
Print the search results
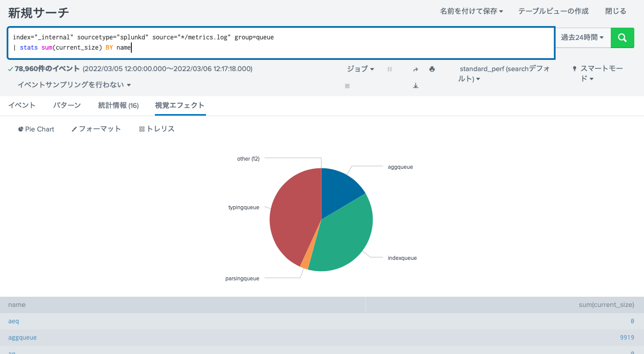click(432, 69)
